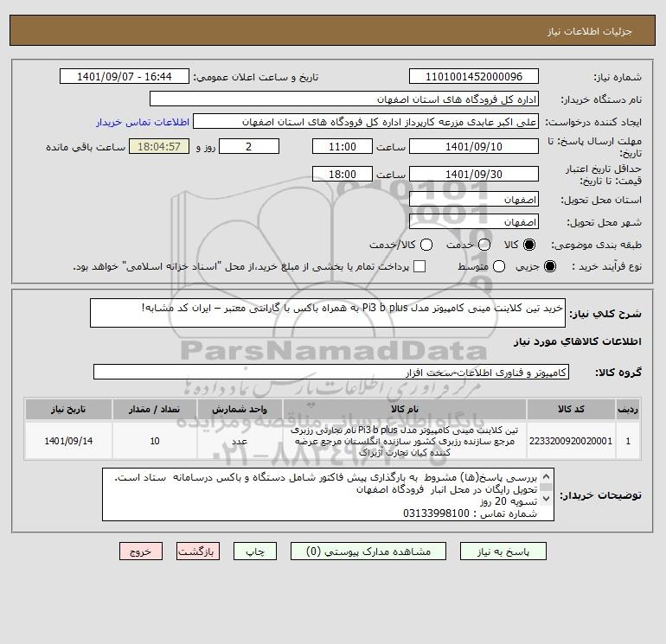Click the buyer organization name field
666x644 pixels.
344,99
